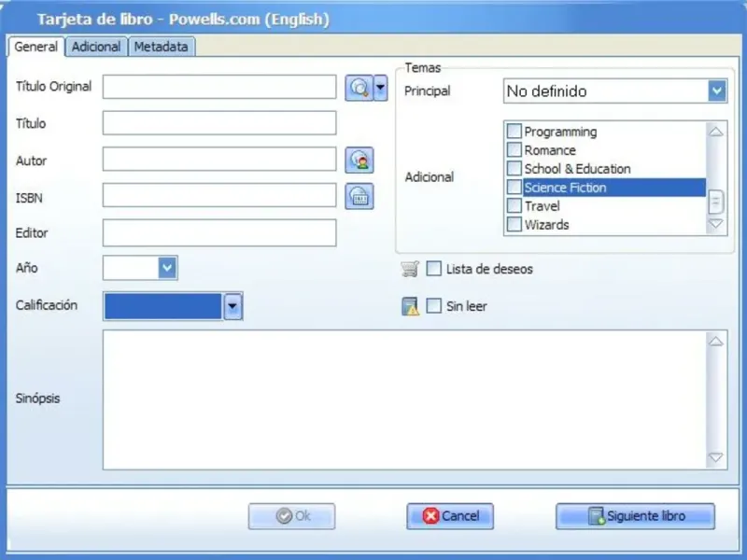Select the Travel list row text

[x=543, y=206]
